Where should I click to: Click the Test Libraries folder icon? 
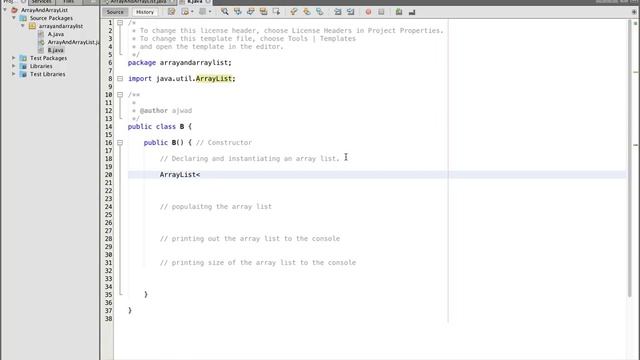[23, 74]
